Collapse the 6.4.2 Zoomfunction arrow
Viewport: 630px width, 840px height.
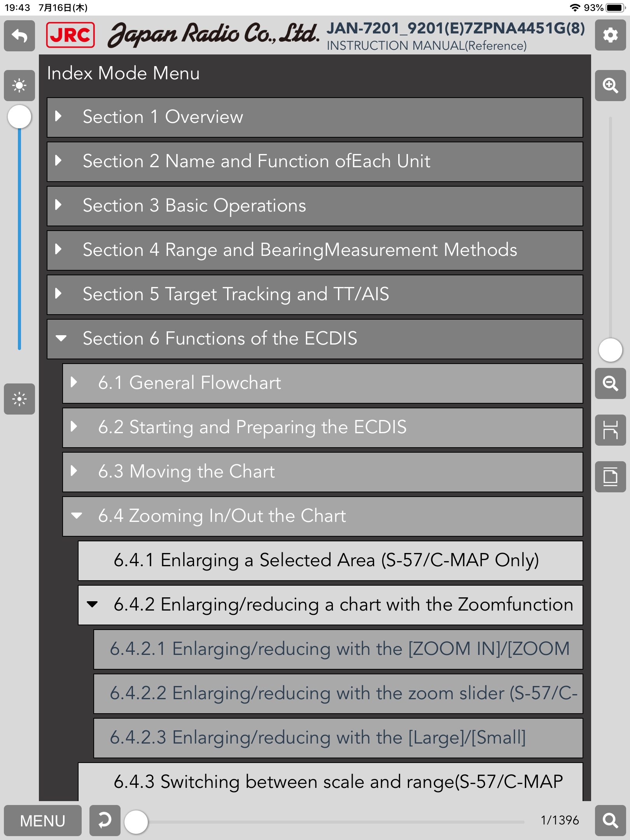pyautogui.click(x=92, y=604)
